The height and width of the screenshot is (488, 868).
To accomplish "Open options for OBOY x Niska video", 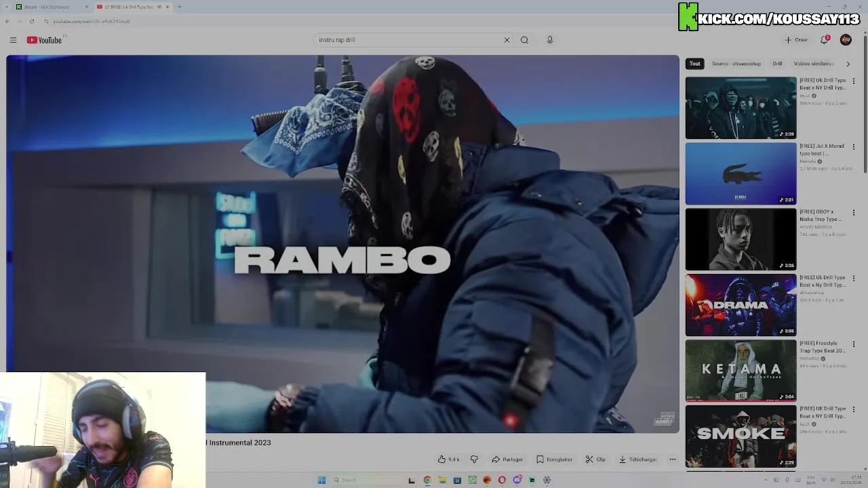I will 854,213.
